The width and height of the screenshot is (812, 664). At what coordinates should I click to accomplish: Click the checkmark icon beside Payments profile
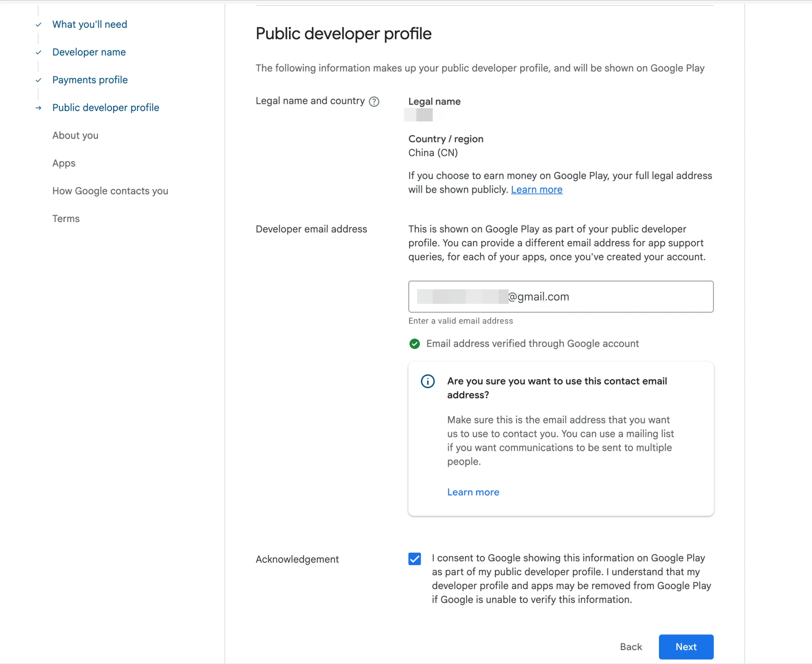(38, 80)
